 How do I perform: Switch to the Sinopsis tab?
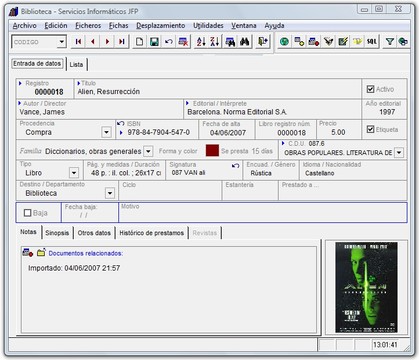coord(57,233)
